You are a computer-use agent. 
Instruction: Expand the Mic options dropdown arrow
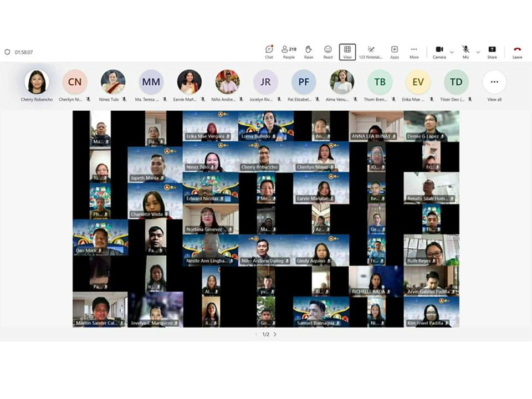pos(478,52)
